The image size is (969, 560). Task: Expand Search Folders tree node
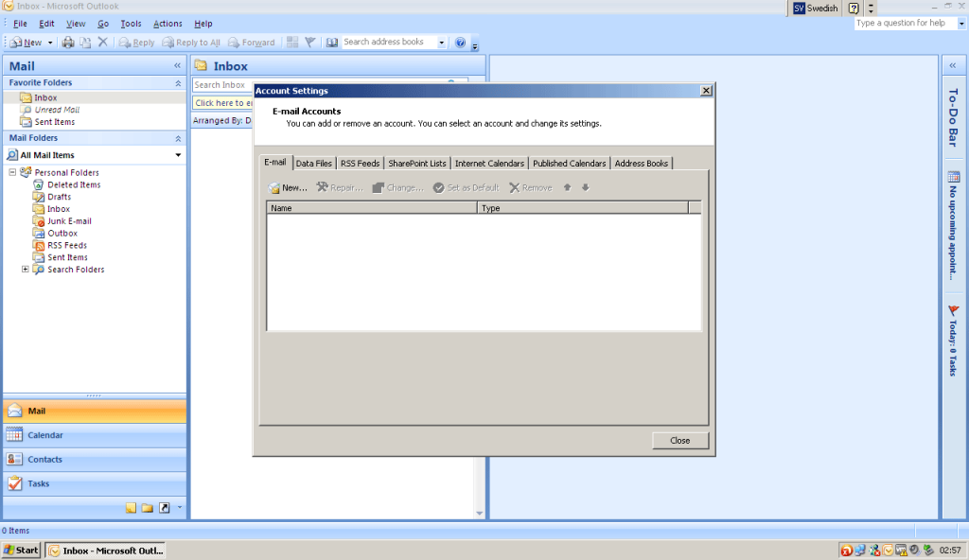pos(26,270)
